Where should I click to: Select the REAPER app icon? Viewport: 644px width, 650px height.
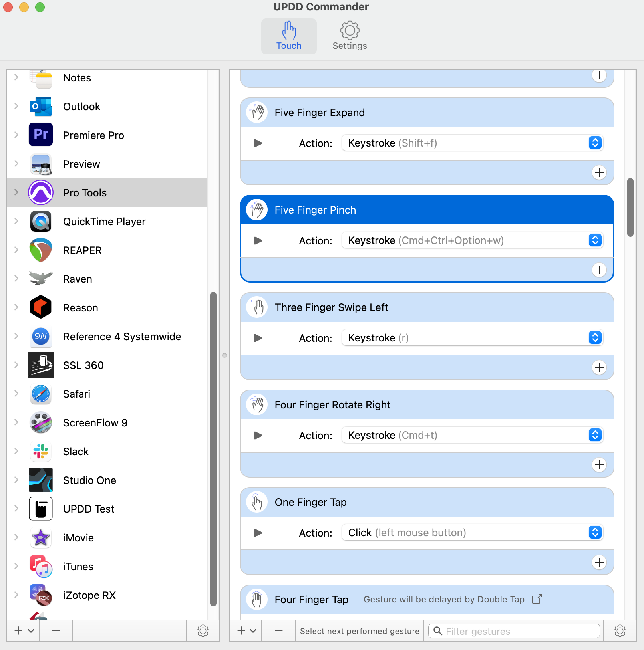coord(41,250)
